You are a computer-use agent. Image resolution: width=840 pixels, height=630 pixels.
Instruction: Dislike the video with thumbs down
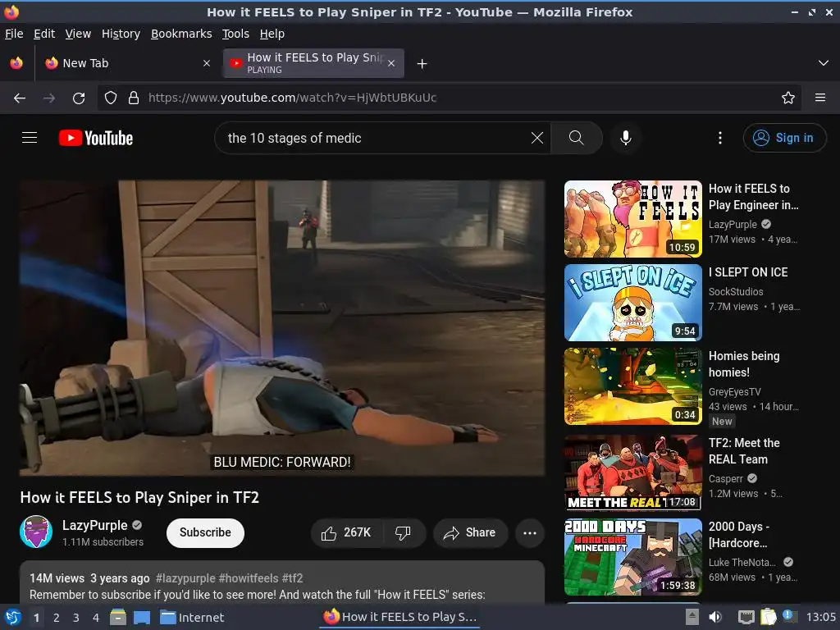404,532
